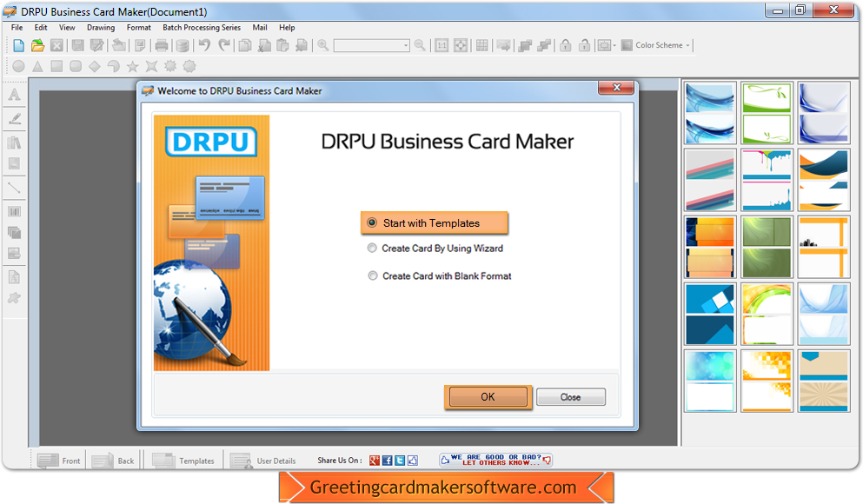Viewport: 863px width, 504px height.
Task: Click the database cylinder icon
Action: pyautogui.click(x=183, y=45)
